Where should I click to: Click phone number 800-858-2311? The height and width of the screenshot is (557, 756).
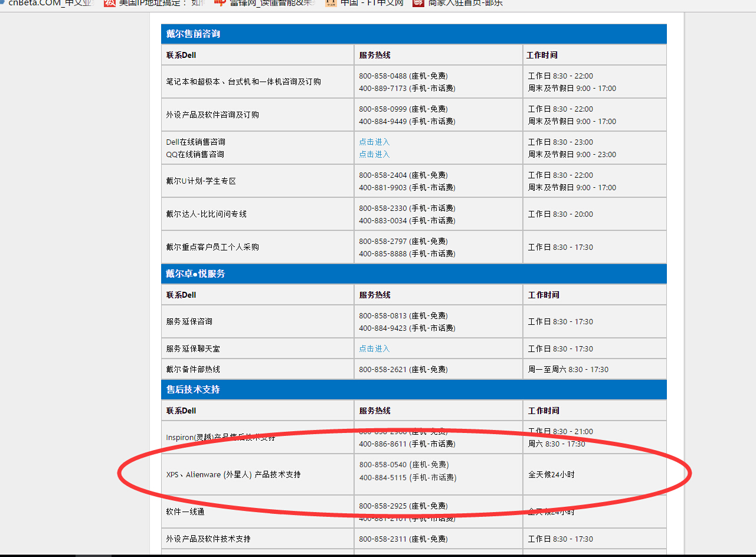point(383,539)
